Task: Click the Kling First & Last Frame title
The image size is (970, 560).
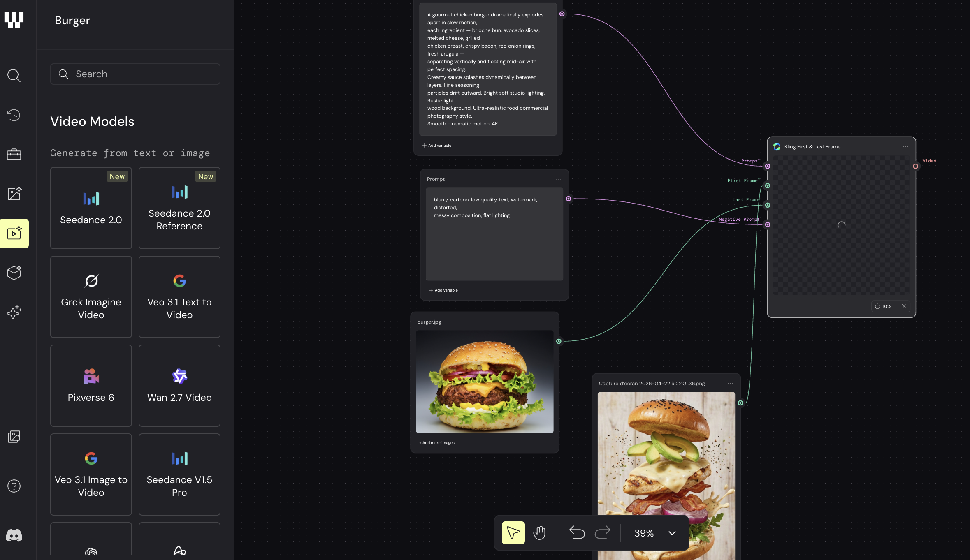Action: tap(812, 147)
